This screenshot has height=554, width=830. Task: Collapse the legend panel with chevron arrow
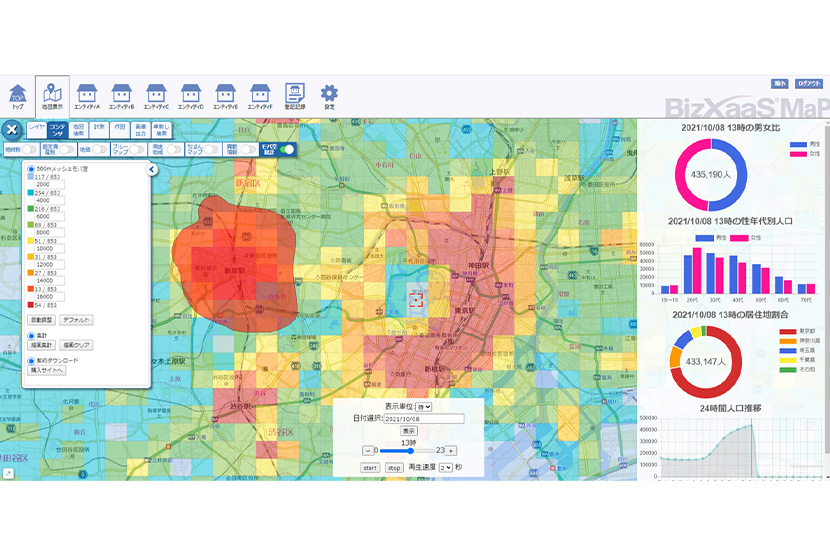[x=151, y=170]
